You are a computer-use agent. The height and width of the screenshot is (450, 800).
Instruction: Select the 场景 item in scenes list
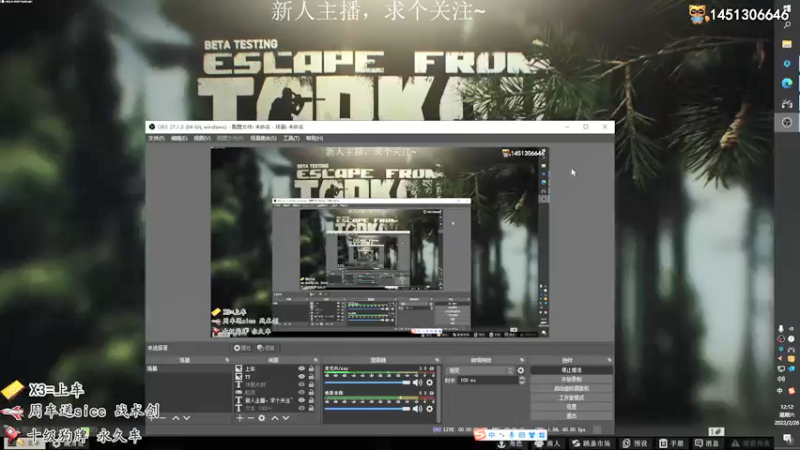[188, 368]
